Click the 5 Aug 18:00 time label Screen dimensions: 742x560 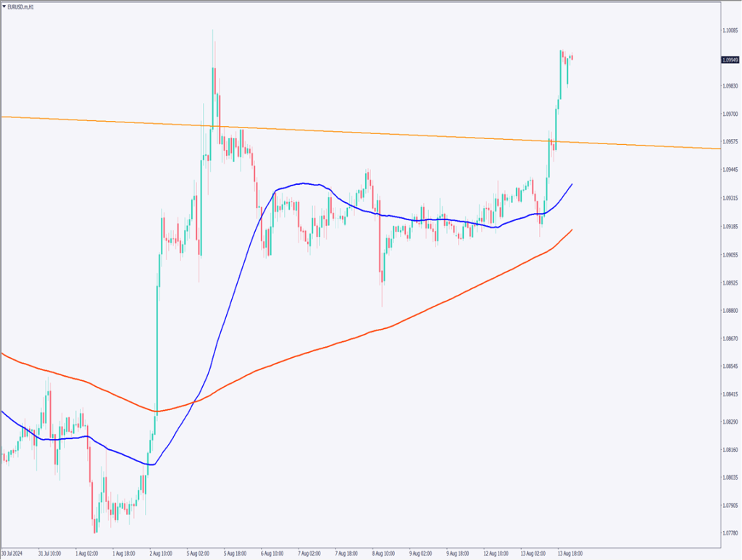click(x=234, y=553)
